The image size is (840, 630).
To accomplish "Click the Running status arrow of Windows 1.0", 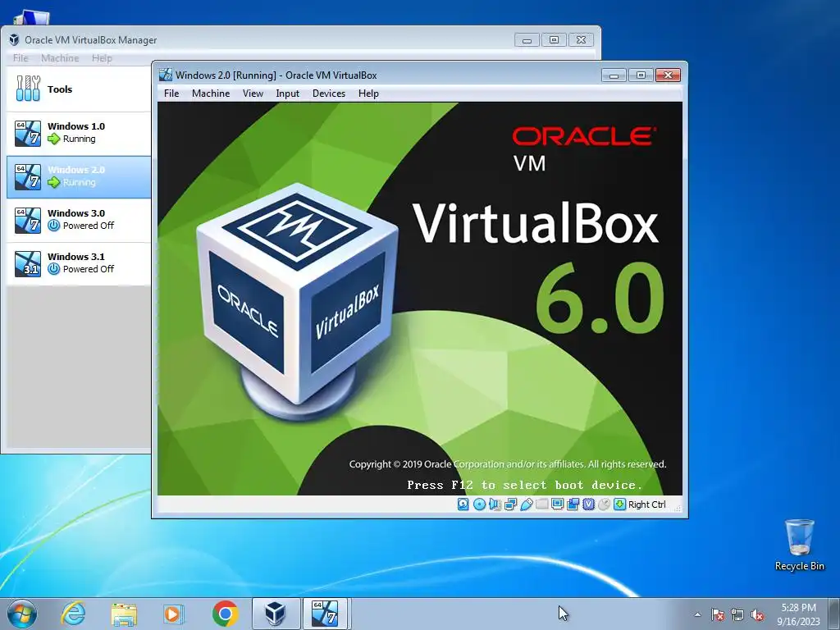I will point(53,139).
